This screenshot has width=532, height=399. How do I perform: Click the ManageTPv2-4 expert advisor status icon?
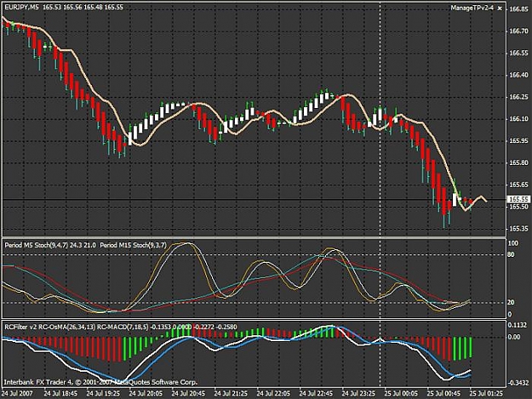pos(500,9)
